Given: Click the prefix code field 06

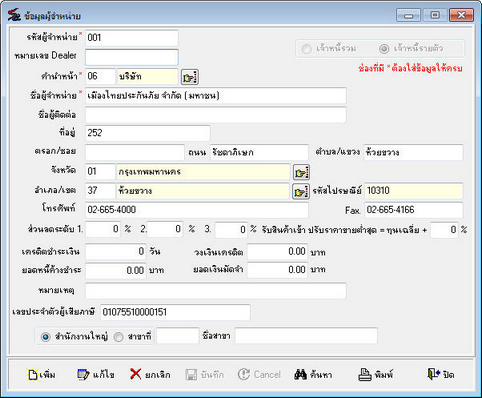Looking at the screenshot, I should tap(100, 76).
